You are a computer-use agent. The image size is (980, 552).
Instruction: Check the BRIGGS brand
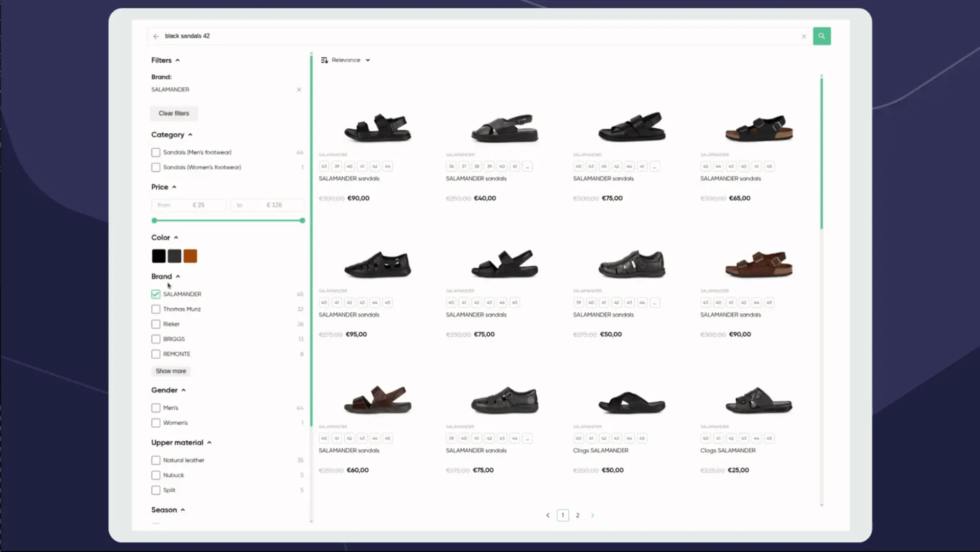coord(156,339)
